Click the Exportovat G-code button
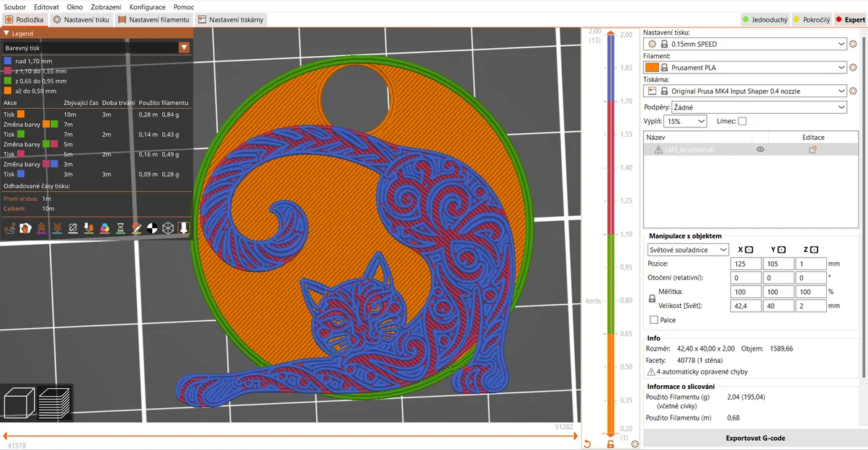This screenshot has height=450, width=868. pos(755,438)
